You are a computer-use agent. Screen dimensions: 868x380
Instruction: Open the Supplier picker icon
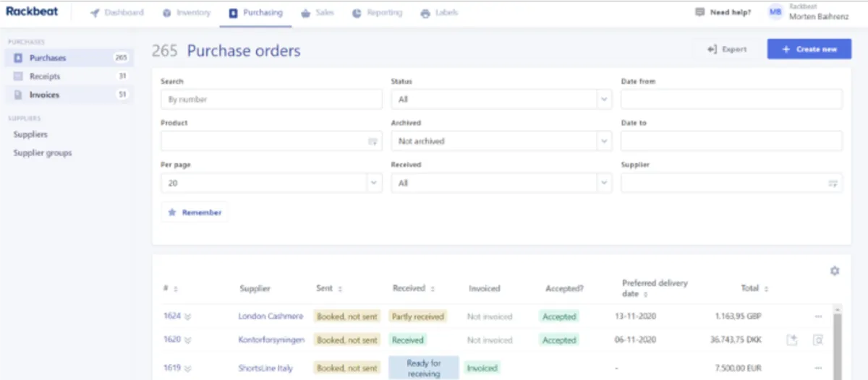833,183
